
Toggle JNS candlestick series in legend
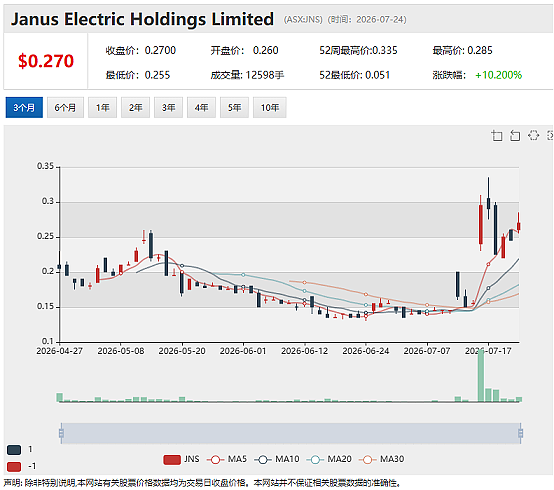181,459
